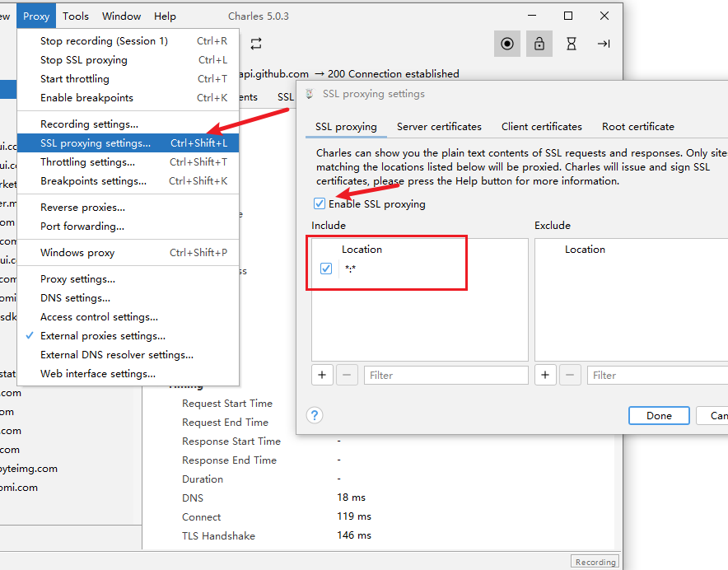Open Access control settings...
The height and width of the screenshot is (570, 728).
(128, 317)
